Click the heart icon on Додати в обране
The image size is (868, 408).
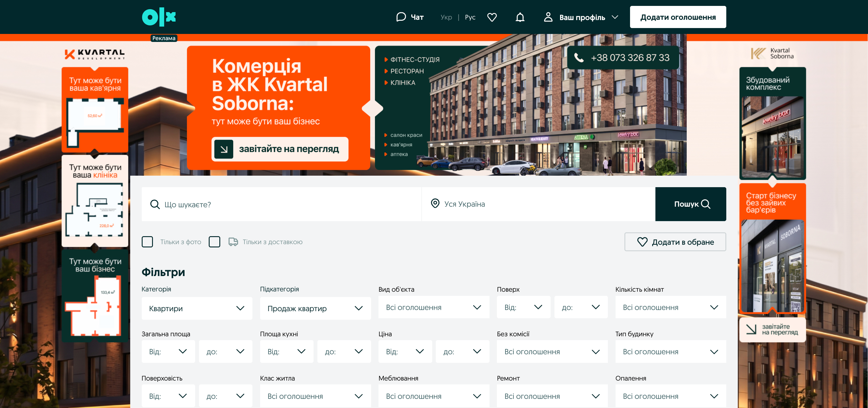tap(642, 241)
